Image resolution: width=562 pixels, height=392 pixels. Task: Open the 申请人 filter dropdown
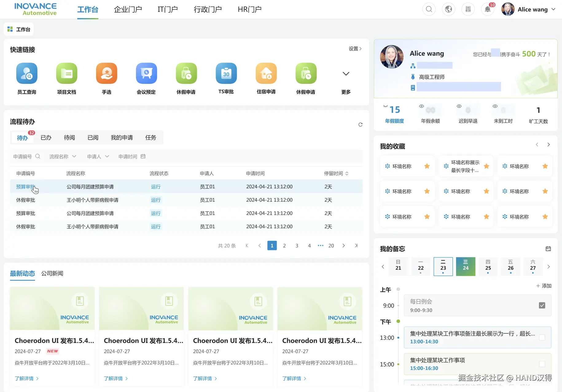(98, 156)
